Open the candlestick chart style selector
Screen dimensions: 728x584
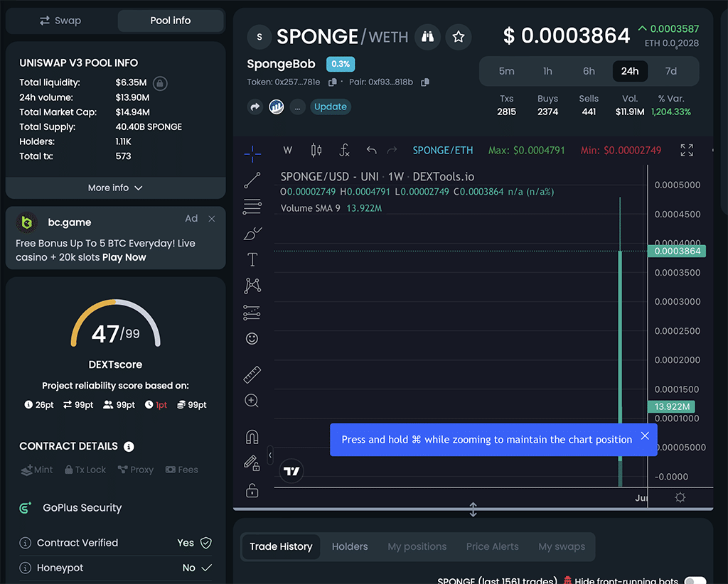point(316,151)
